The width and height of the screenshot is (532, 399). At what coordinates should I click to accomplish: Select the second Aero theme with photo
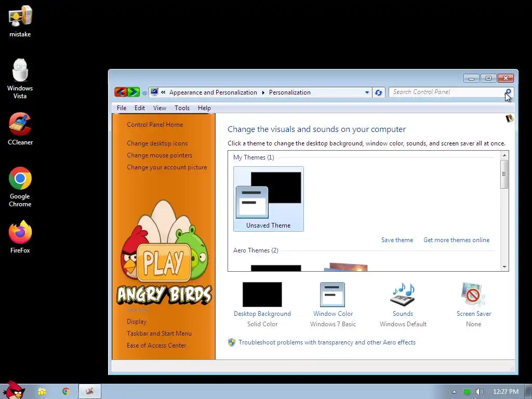point(346,267)
